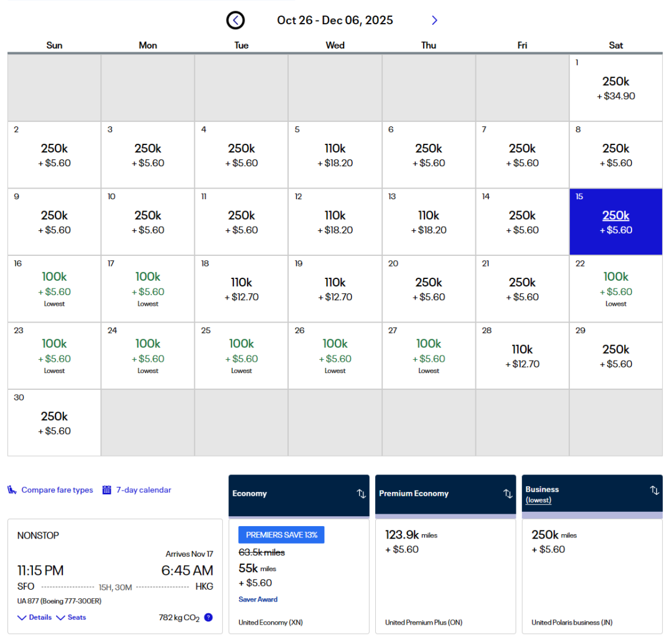
Task: Expand flight Details chevron
Action: tap(22, 618)
